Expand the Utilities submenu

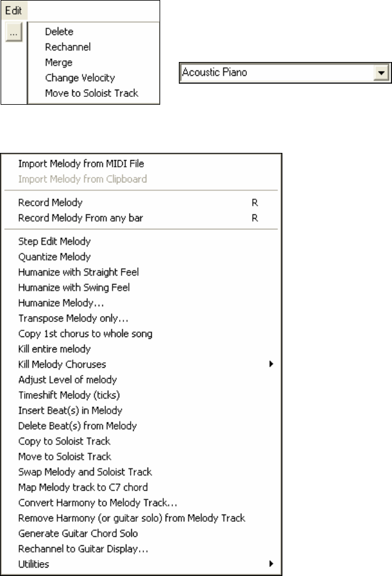145,564
